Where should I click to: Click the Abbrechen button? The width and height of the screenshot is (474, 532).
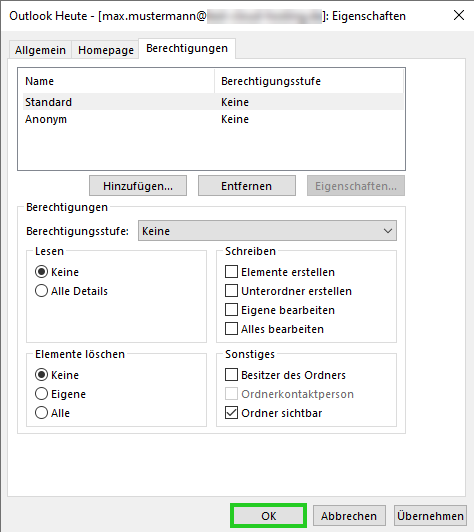click(x=349, y=516)
